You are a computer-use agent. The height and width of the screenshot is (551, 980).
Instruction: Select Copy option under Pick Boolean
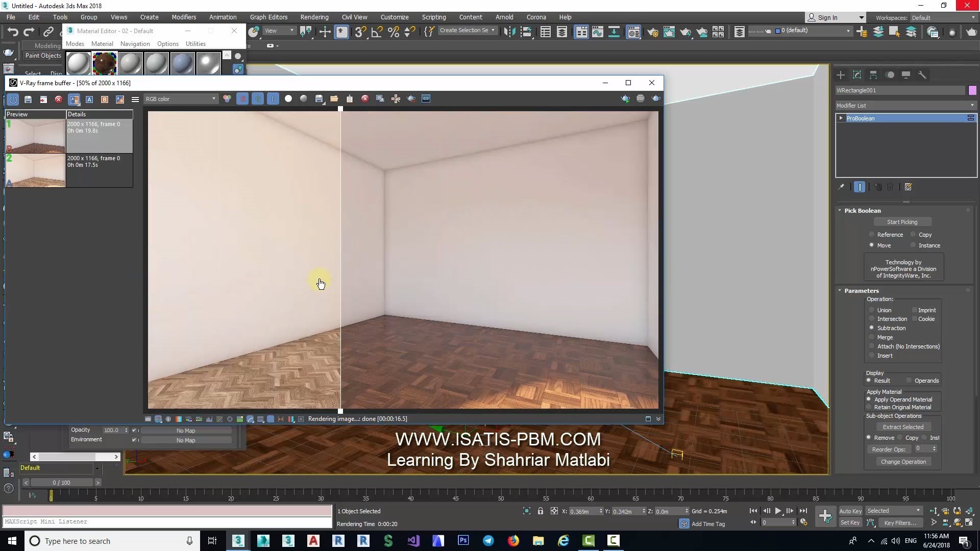913,235
